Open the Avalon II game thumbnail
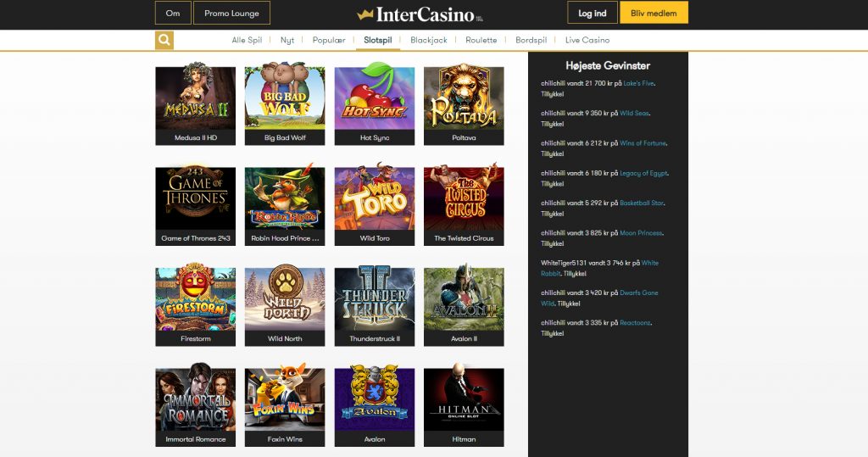Screen dimensions: 868x457 (x=464, y=304)
